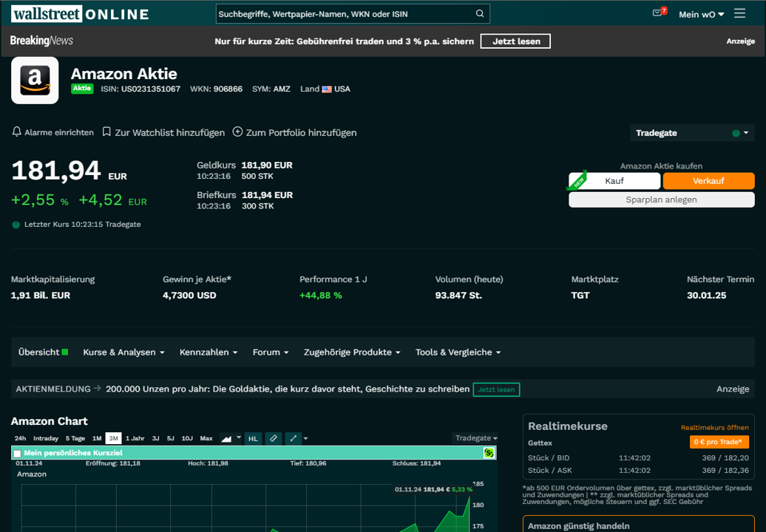Open the mail notifications icon

click(x=657, y=13)
